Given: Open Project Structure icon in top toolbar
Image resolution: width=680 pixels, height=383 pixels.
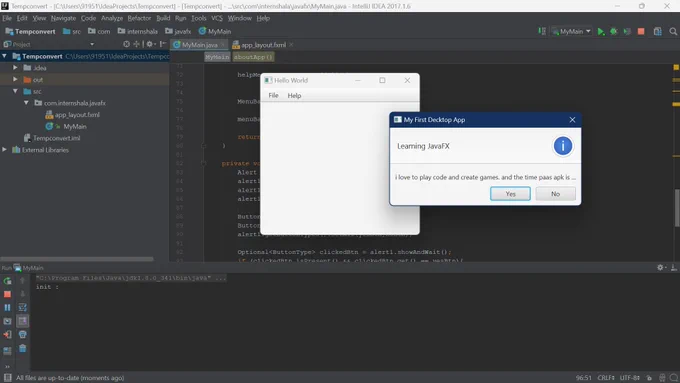Looking at the screenshot, I should pyautogui.click(x=657, y=32).
